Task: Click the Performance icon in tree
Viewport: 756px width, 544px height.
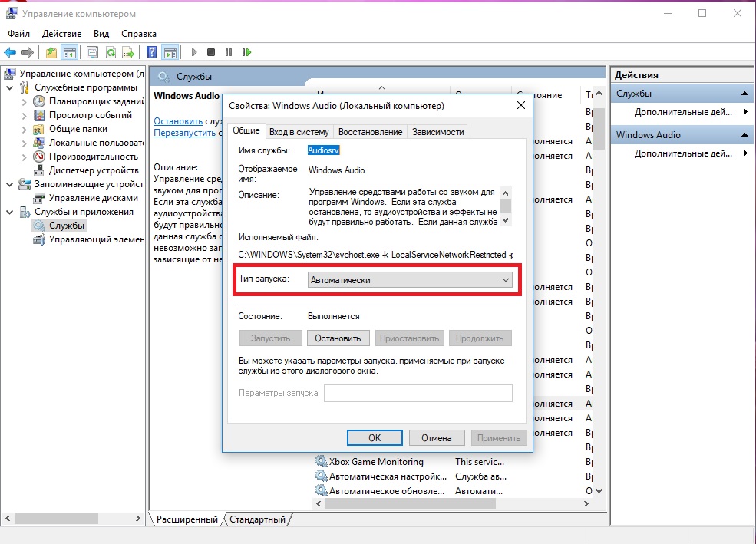Action: coord(39,157)
